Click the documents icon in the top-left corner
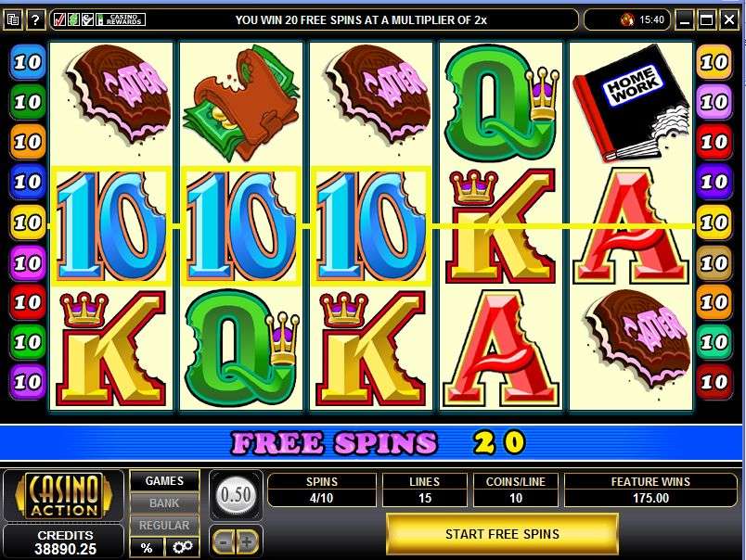 (13, 19)
